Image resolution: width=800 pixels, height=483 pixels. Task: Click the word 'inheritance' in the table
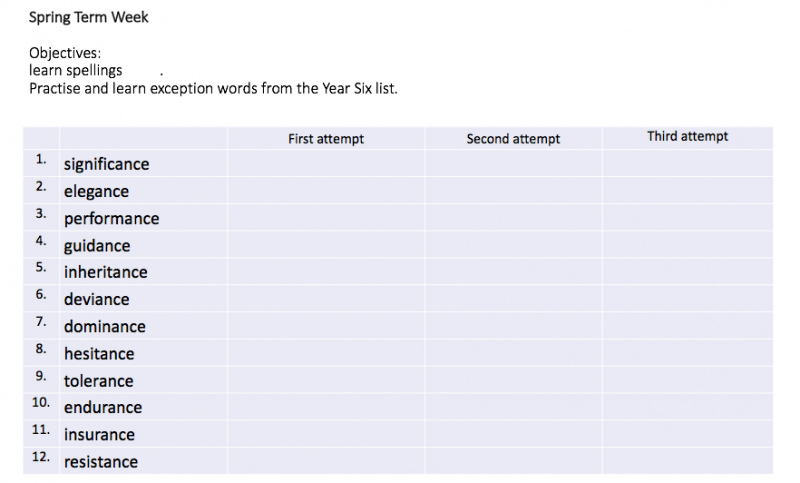click(106, 272)
